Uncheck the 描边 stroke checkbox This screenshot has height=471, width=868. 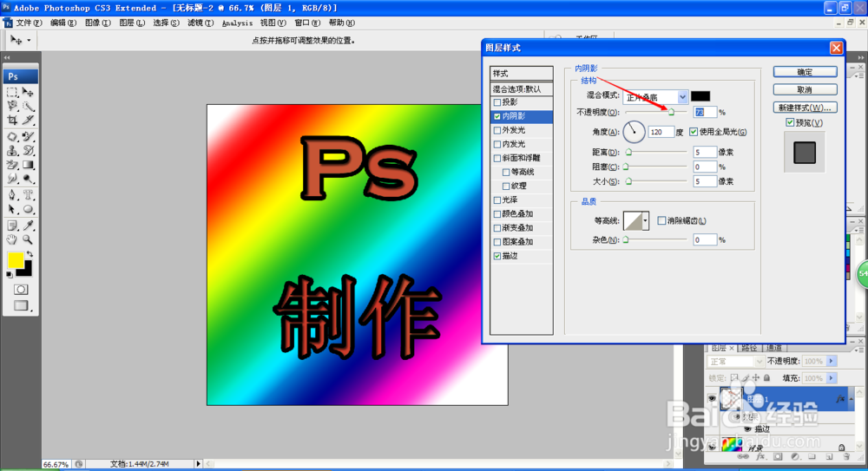(497, 256)
